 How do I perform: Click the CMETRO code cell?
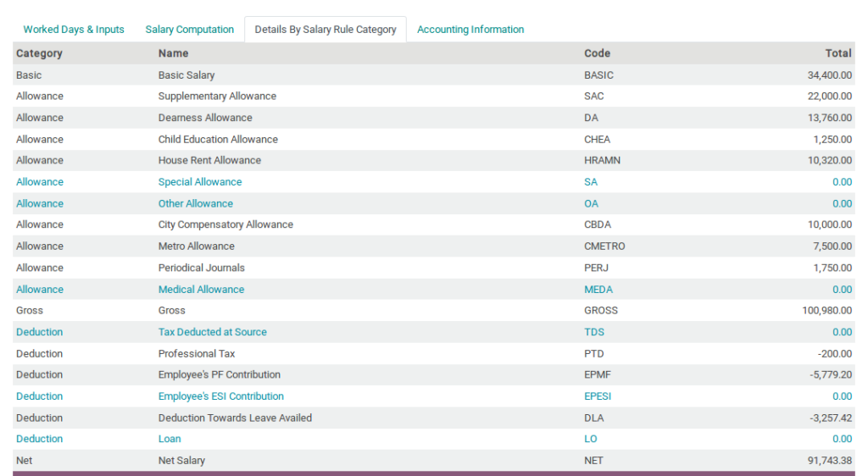pos(604,246)
